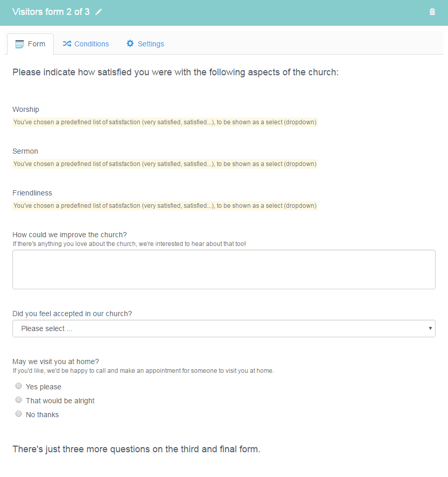Switch to the Conditions tab
The width and height of the screenshot is (448, 477).
tap(86, 44)
